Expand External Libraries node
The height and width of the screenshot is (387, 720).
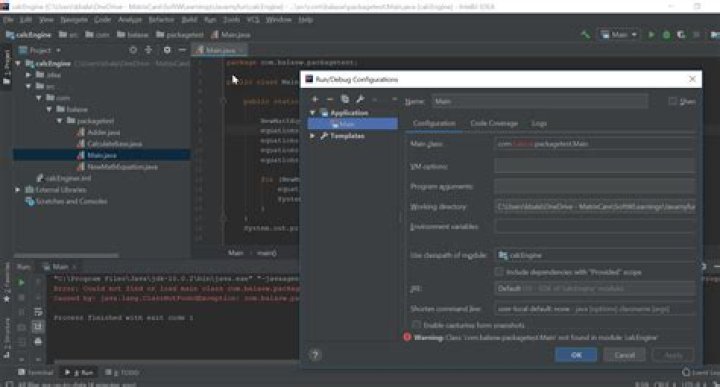tap(18, 190)
